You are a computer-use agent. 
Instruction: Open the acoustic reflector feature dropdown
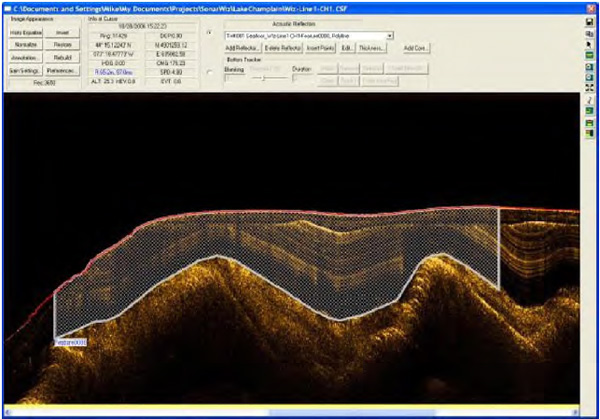tap(389, 35)
